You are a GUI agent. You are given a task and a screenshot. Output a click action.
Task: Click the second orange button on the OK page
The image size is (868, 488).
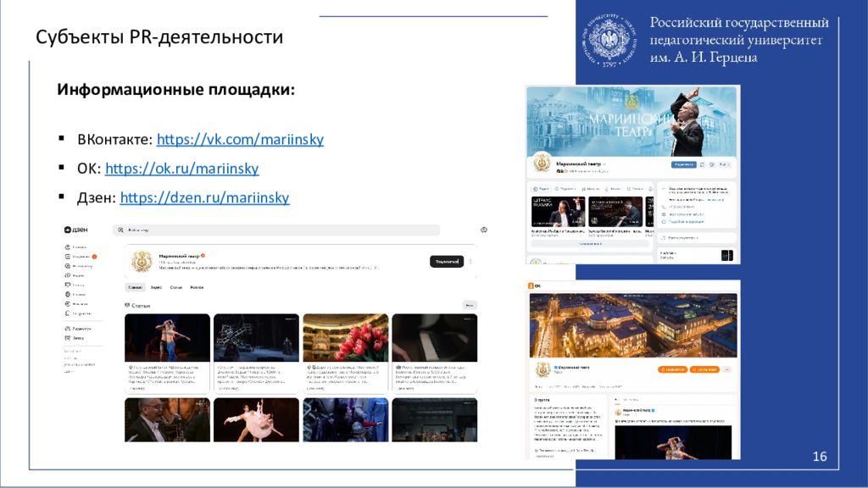point(704,369)
